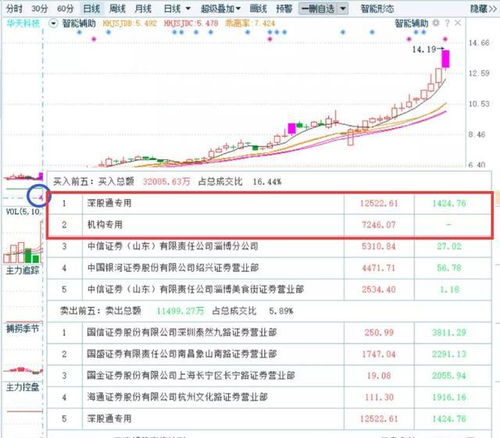Select the 30分 period tab

(x=40, y=8)
